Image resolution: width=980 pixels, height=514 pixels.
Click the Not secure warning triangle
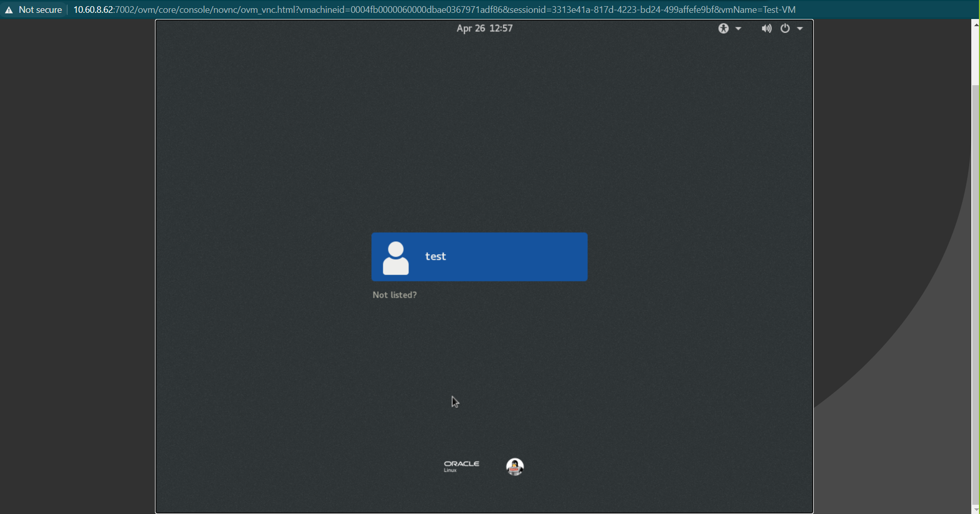click(9, 10)
